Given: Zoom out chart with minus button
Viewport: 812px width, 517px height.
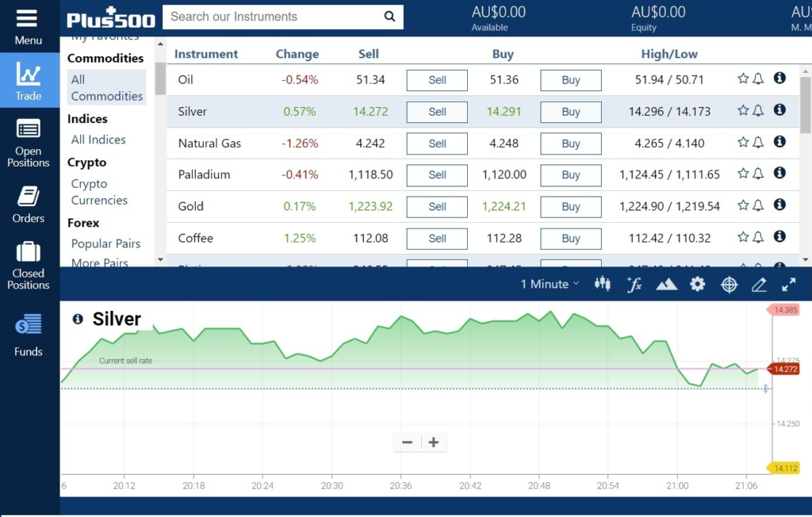Looking at the screenshot, I should pyautogui.click(x=407, y=442).
